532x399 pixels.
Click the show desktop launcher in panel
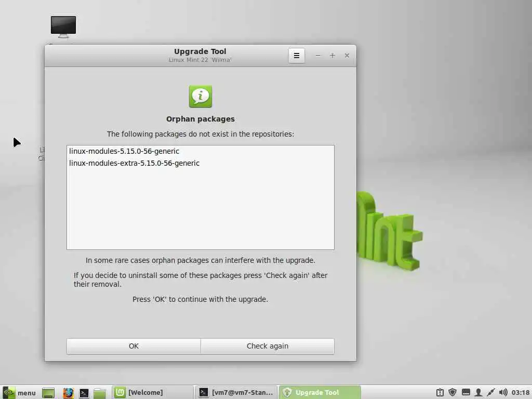point(48,393)
